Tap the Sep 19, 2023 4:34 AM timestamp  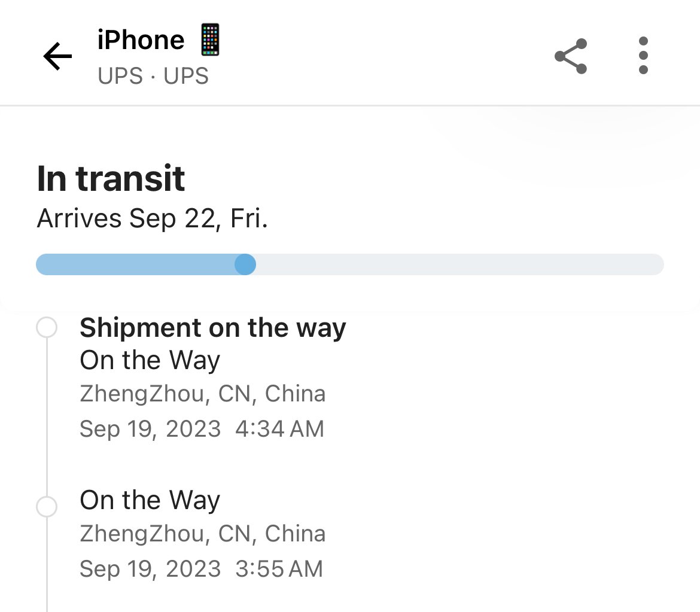(x=202, y=429)
